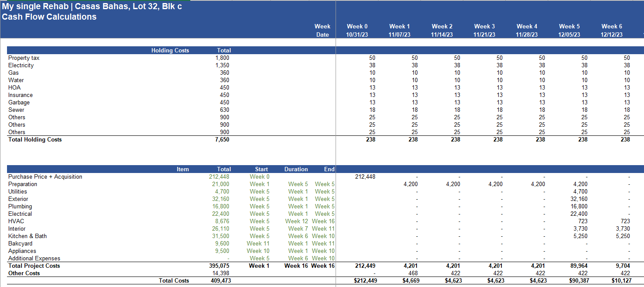Click the Bakcyard row label
This screenshot has height=287, width=644.
coord(20,243)
